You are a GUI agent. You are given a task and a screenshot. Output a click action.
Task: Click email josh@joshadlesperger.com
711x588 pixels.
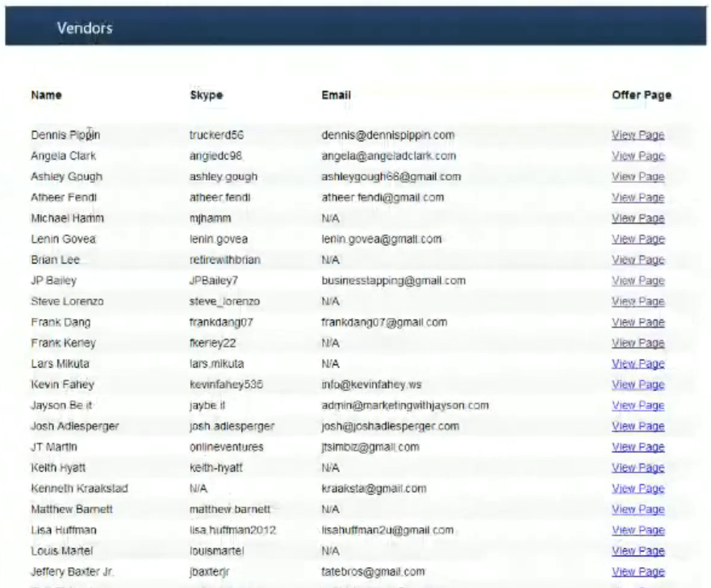(x=391, y=426)
